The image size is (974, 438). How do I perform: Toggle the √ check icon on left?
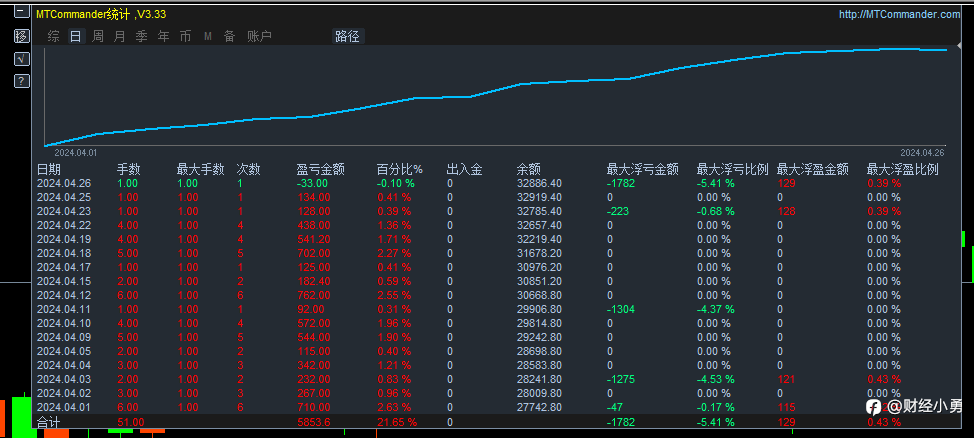(22, 58)
